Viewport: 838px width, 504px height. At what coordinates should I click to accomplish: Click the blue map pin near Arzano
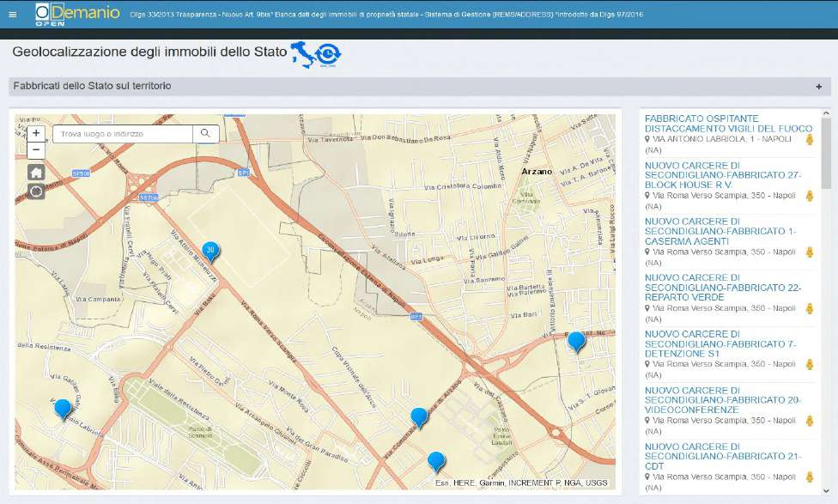(x=576, y=340)
